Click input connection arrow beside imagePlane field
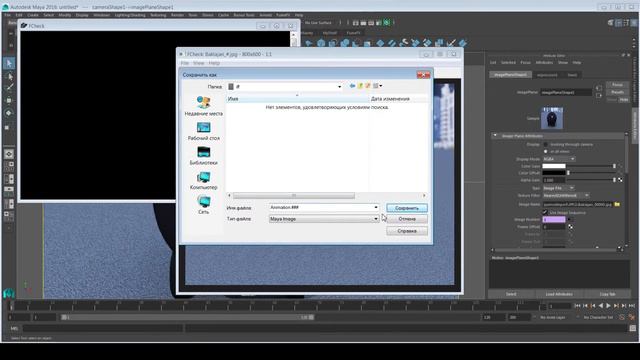 [599, 88]
